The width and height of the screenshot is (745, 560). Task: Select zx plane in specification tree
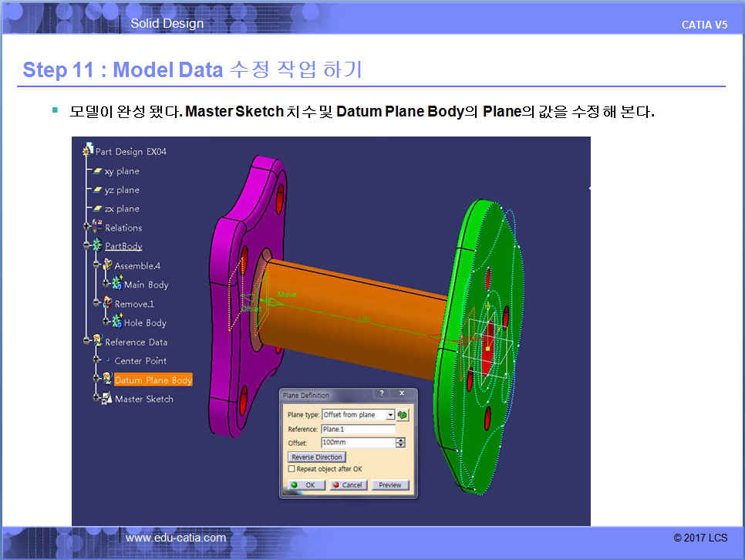click(x=122, y=209)
